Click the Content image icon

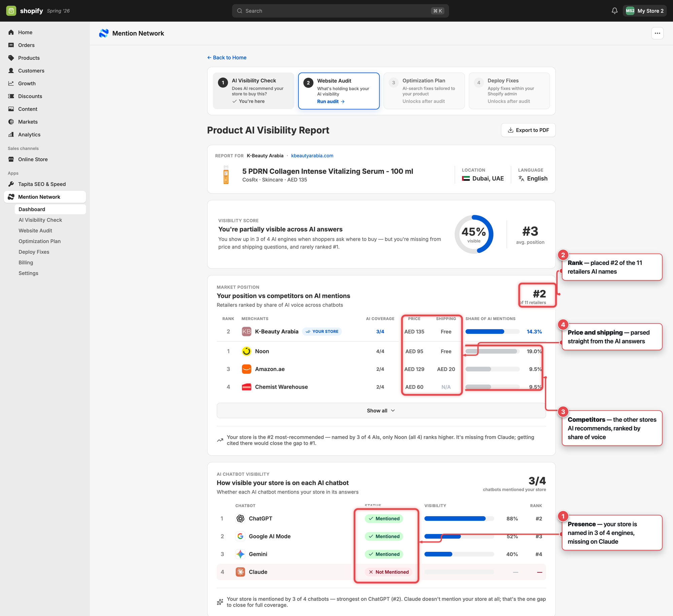pyautogui.click(x=11, y=109)
